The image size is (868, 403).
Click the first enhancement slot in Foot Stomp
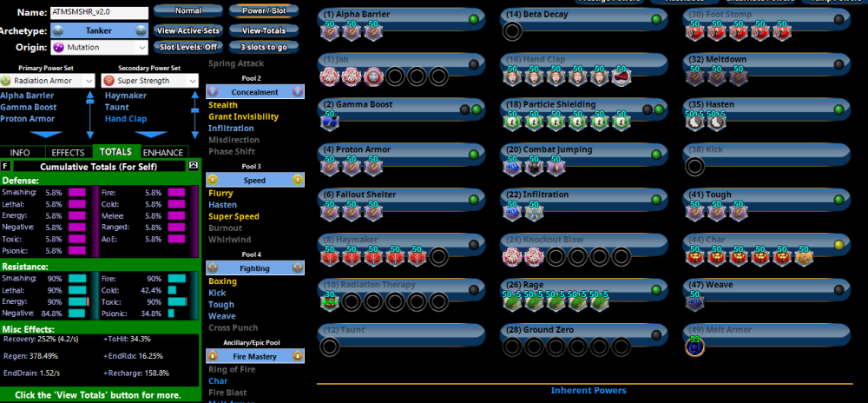click(x=694, y=32)
